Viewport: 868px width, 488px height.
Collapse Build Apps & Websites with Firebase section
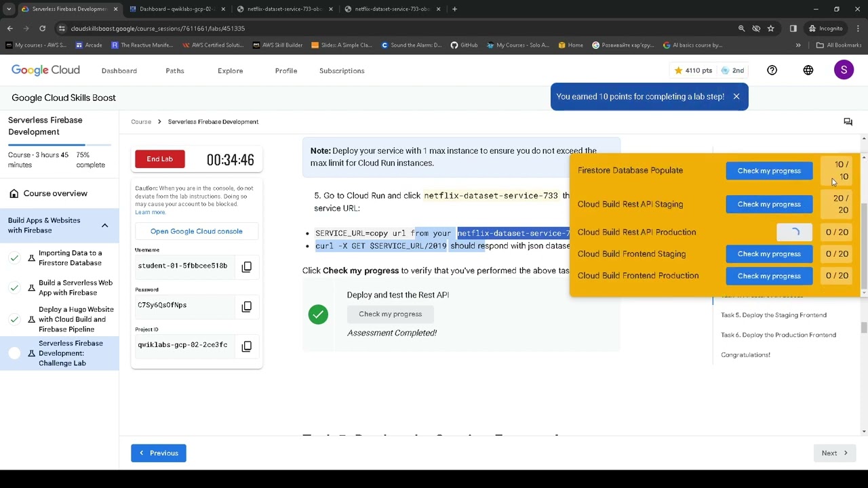[105, 226]
